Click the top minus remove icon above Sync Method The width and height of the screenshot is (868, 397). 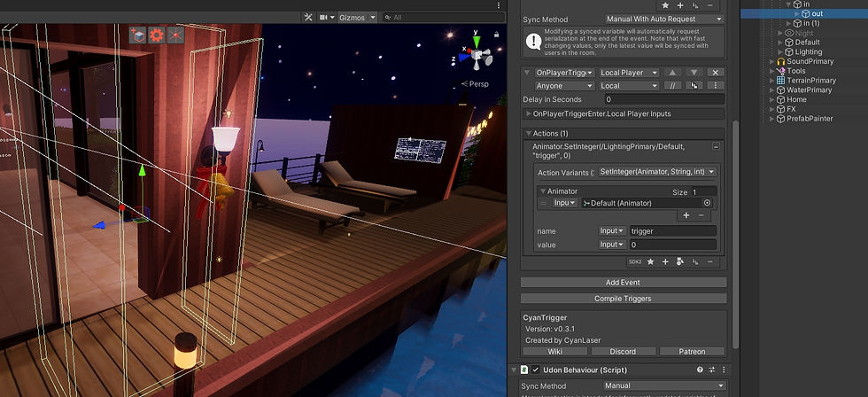pyautogui.click(x=710, y=5)
